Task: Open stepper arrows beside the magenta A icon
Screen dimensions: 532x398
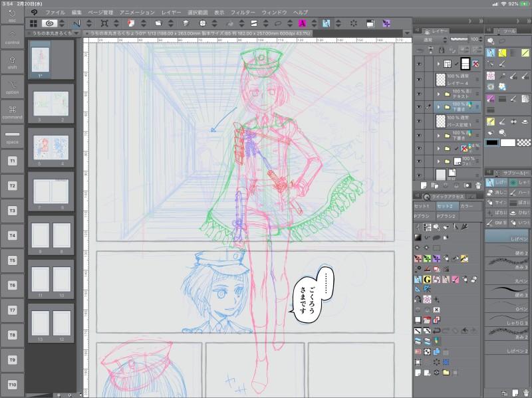Action: click(314, 23)
